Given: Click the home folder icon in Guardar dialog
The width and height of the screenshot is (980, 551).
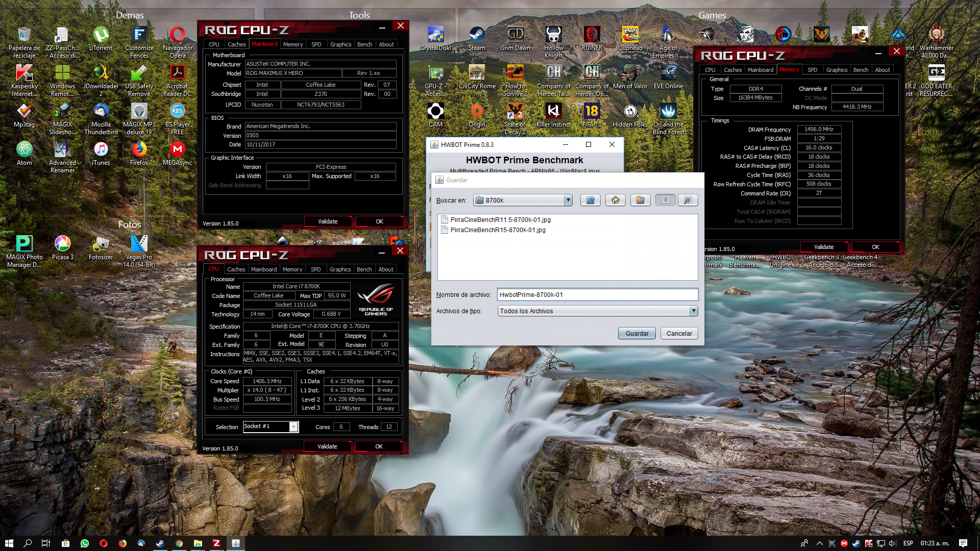Looking at the screenshot, I should pyautogui.click(x=616, y=200).
